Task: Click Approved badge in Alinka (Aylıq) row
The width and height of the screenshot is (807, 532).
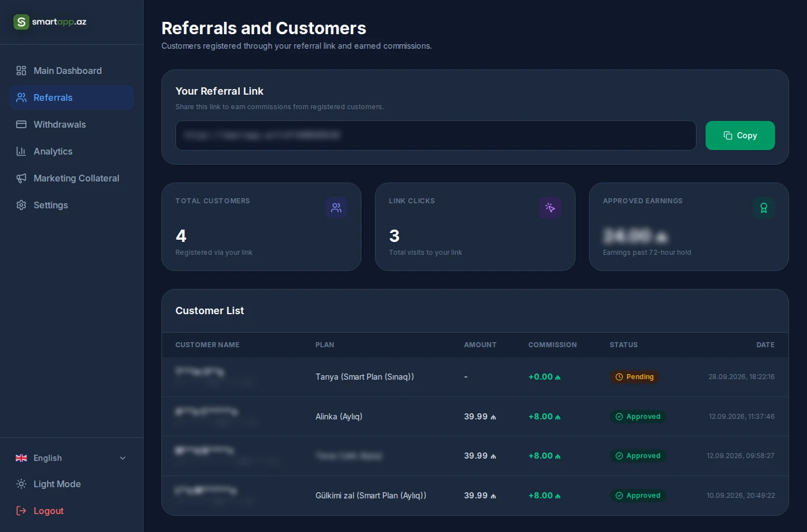Action: pyautogui.click(x=638, y=417)
